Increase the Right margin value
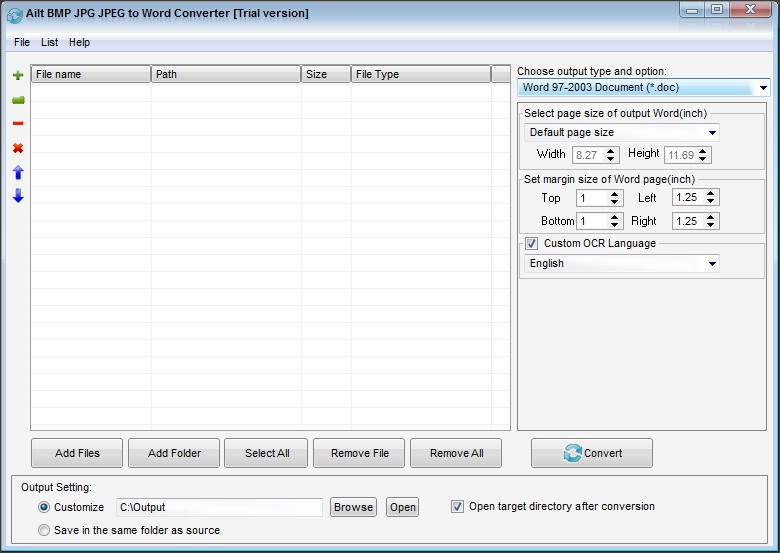The height and width of the screenshot is (553, 780). point(710,217)
